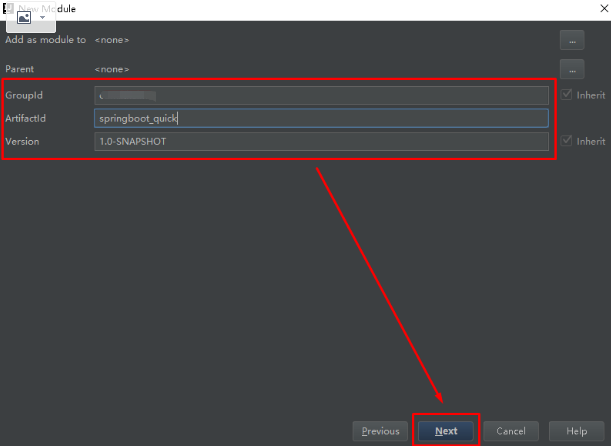The image size is (611, 446).
Task: Open the image overlay dropdown arrow
Action: point(43,18)
